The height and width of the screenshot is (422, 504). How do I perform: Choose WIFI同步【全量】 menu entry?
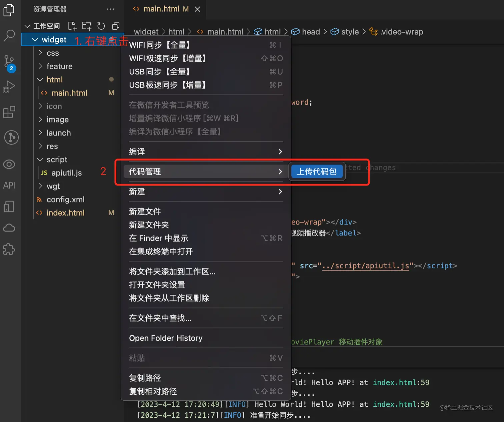point(205,45)
